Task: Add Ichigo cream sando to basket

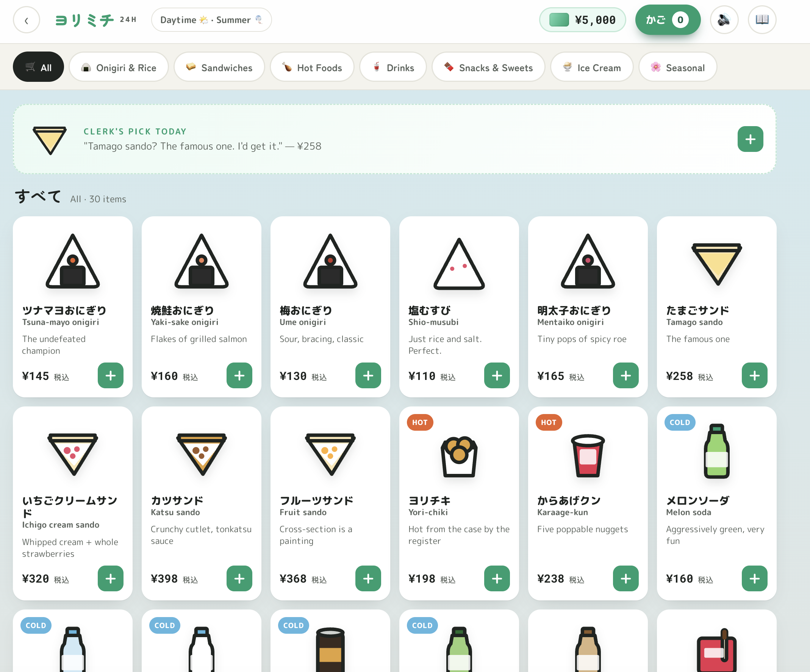Action: tap(110, 578)
